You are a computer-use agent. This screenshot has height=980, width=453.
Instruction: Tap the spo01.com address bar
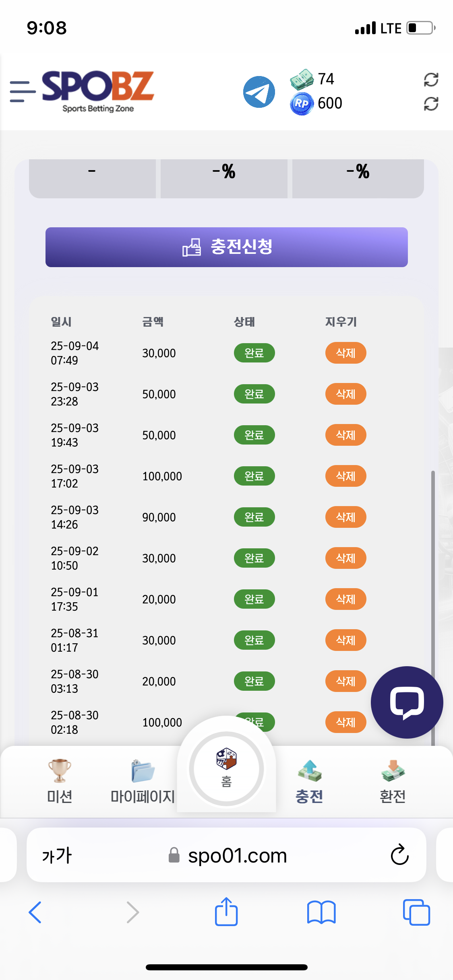point(237,855)
